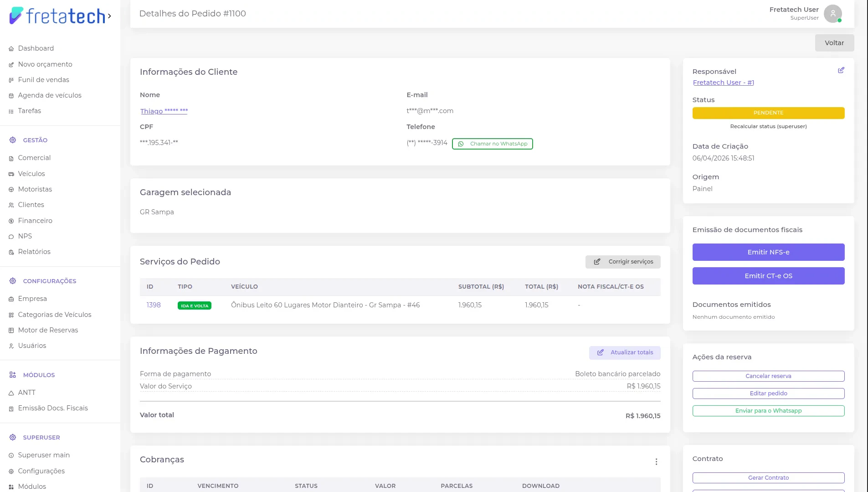Open customer link Thiago

[164, 111]
